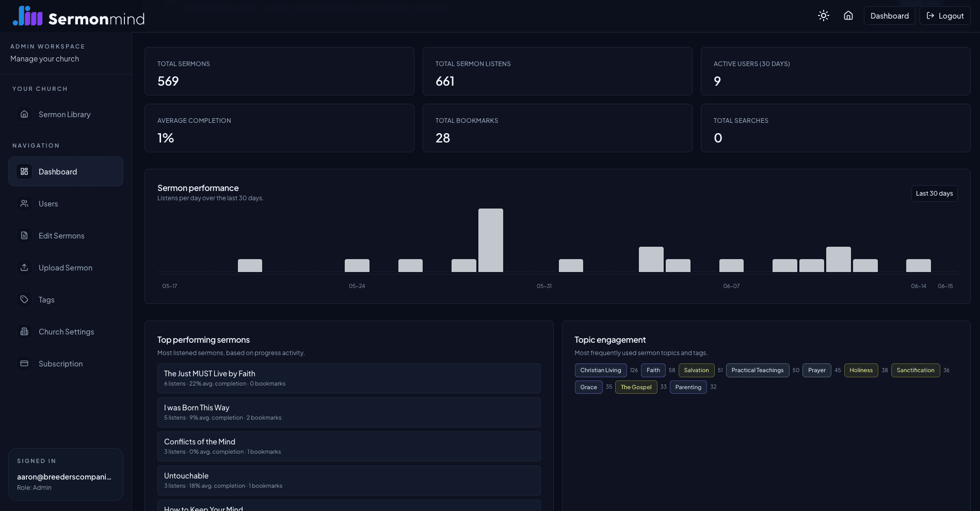Open Upload Sermon page
Image resolution: width=980 pixels, height=511 pixels.
[66, 267]
